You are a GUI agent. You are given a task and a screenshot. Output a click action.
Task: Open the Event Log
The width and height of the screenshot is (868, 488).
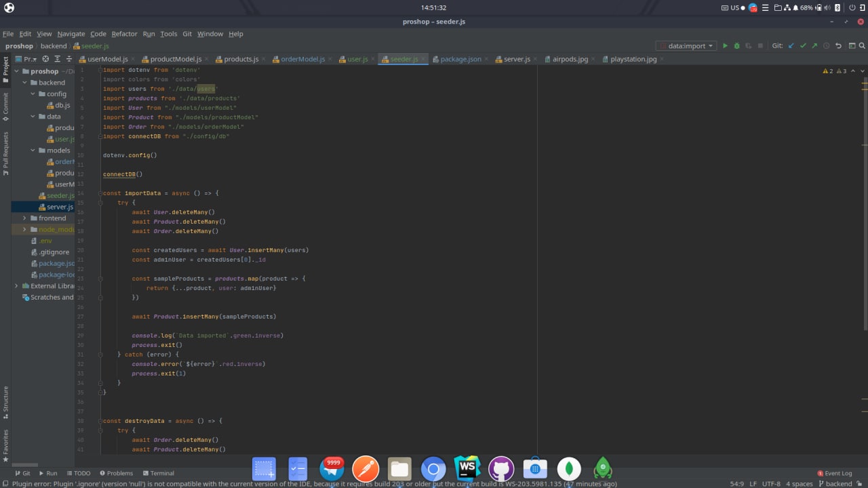pyautogui.click(x=834, y=473)
